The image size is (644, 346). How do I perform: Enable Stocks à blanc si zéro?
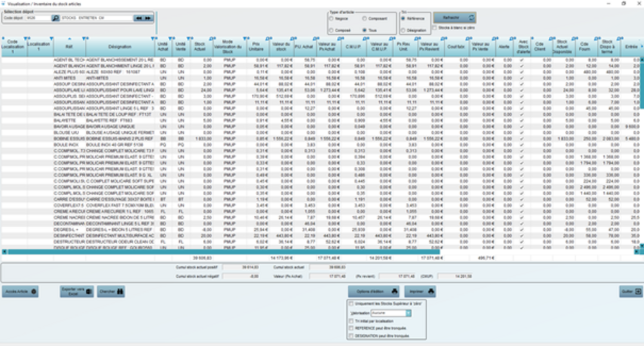pos(435,28)
